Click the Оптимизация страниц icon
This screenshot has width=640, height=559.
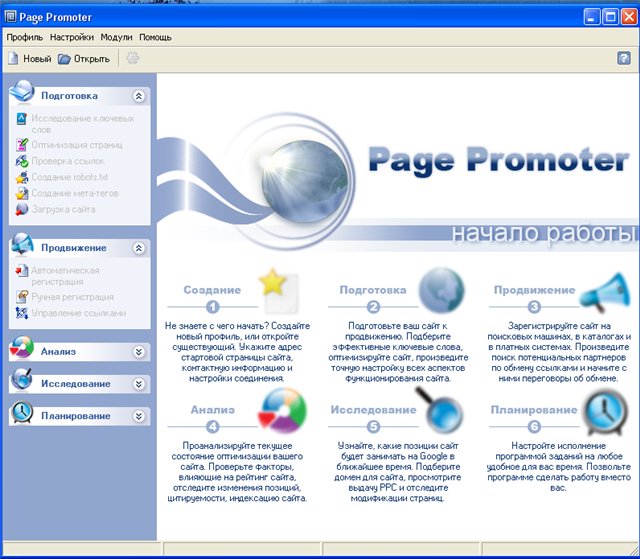point(22,144)
